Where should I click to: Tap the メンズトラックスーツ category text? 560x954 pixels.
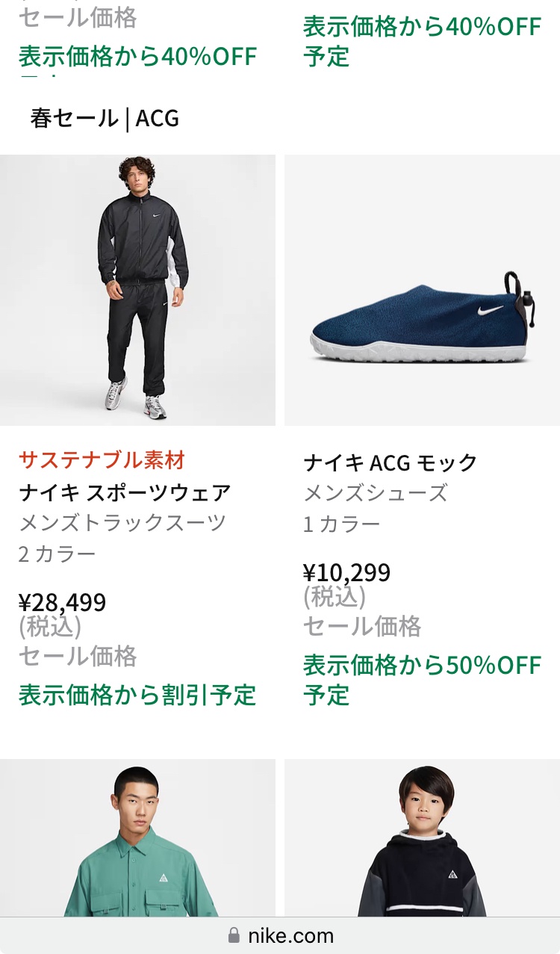click(122, 523)
